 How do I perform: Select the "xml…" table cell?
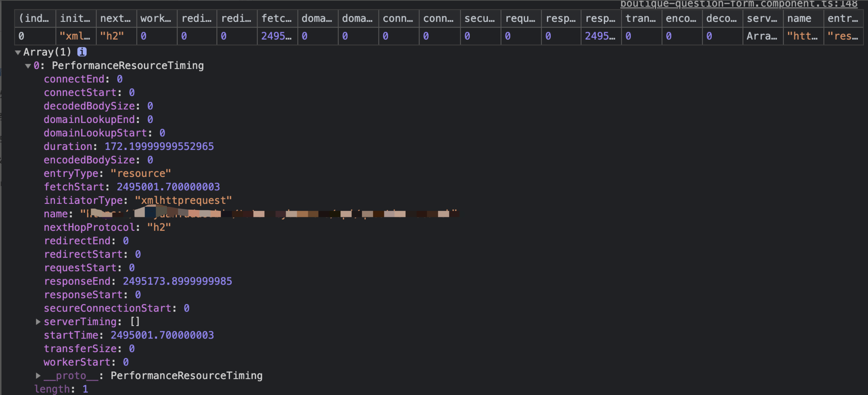coord(76,36)
